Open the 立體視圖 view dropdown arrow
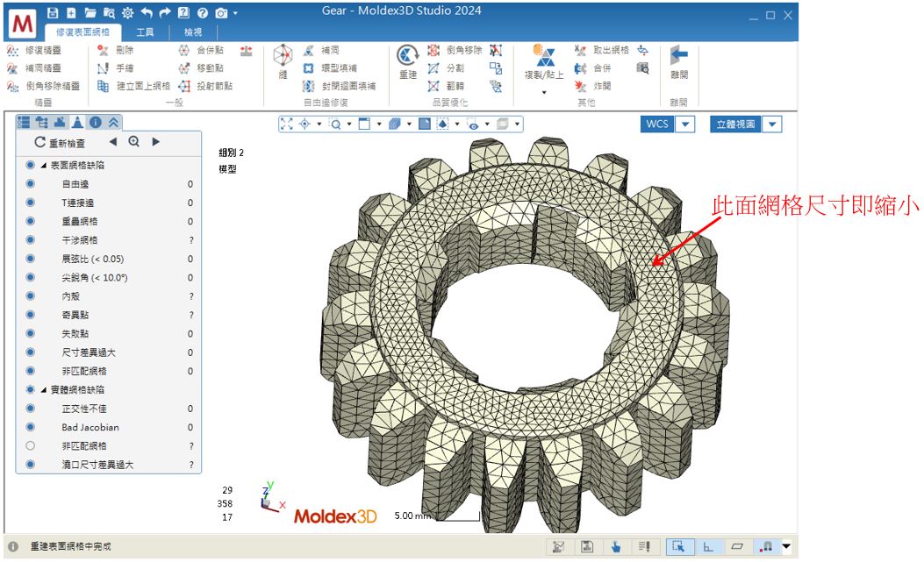Viewport: 924px width, 562px height. 772,124
